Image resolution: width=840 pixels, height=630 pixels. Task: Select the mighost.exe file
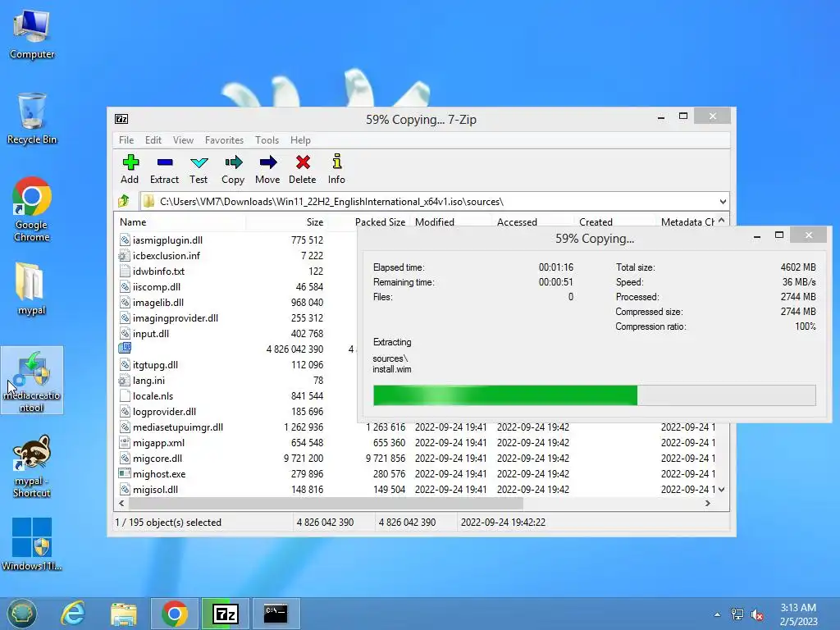159,473
